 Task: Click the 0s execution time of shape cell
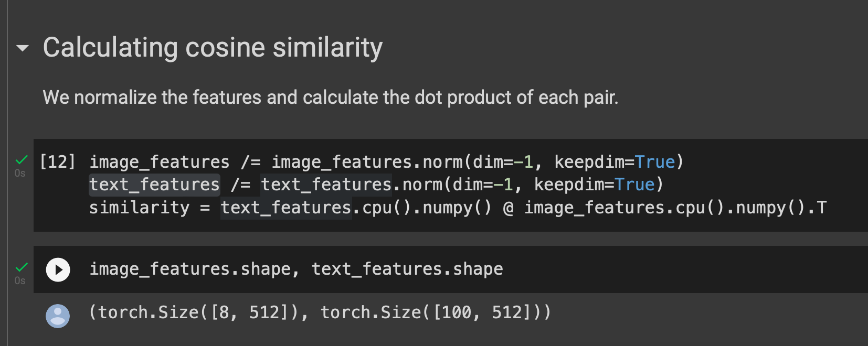[x=20, y=281]
